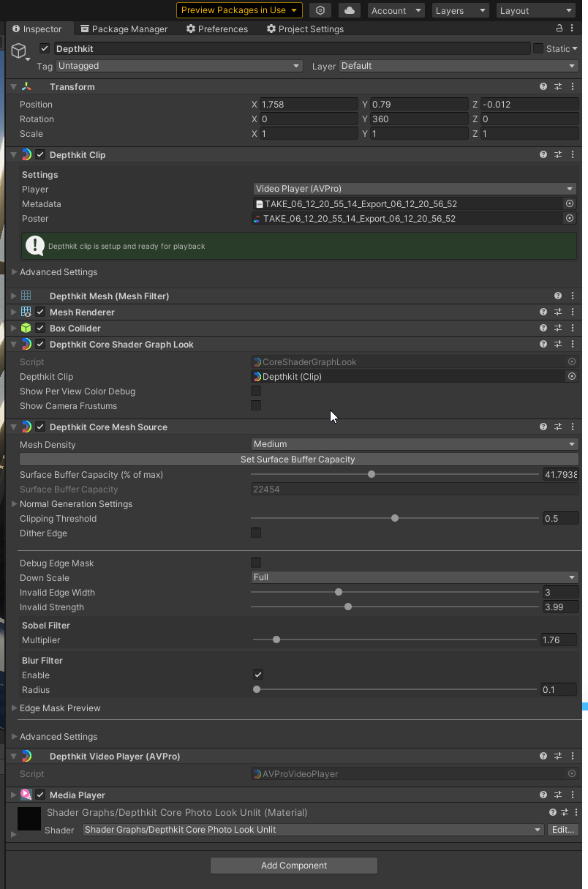Enable Show Per View Color Debug
Screen dimensions: 588x889
pos(256,391)
